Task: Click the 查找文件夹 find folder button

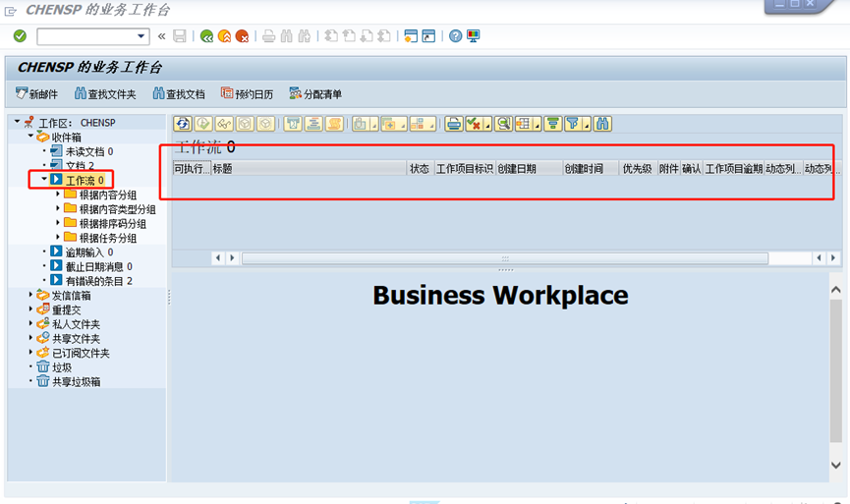Action: coord(105,93)
